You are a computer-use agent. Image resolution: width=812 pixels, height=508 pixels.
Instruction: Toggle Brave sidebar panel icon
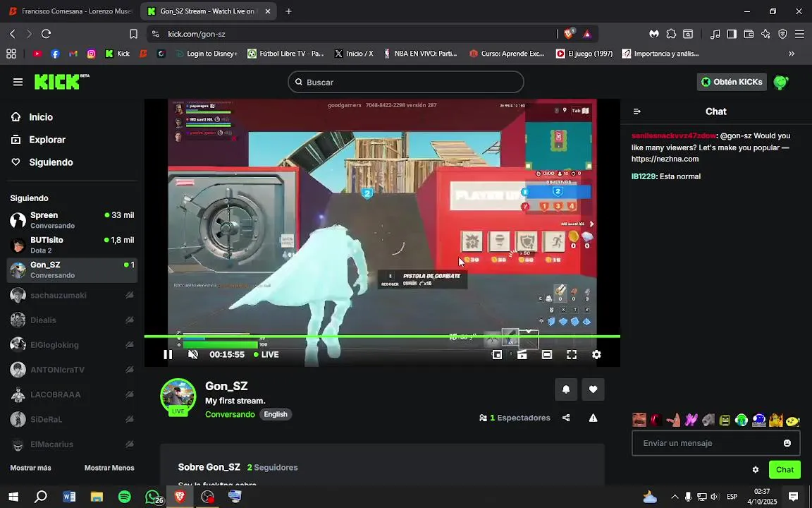point(732,34)
